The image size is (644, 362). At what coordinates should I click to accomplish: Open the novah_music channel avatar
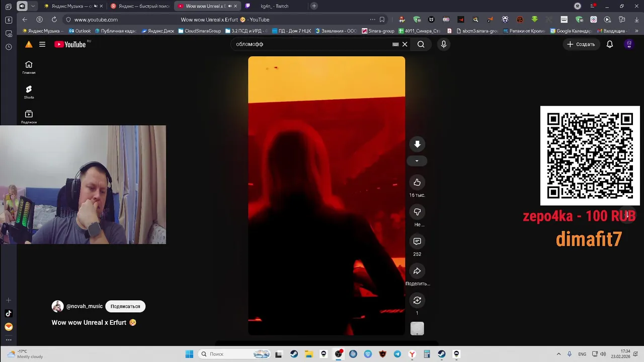pyautogui.click(x=57, y=306)
